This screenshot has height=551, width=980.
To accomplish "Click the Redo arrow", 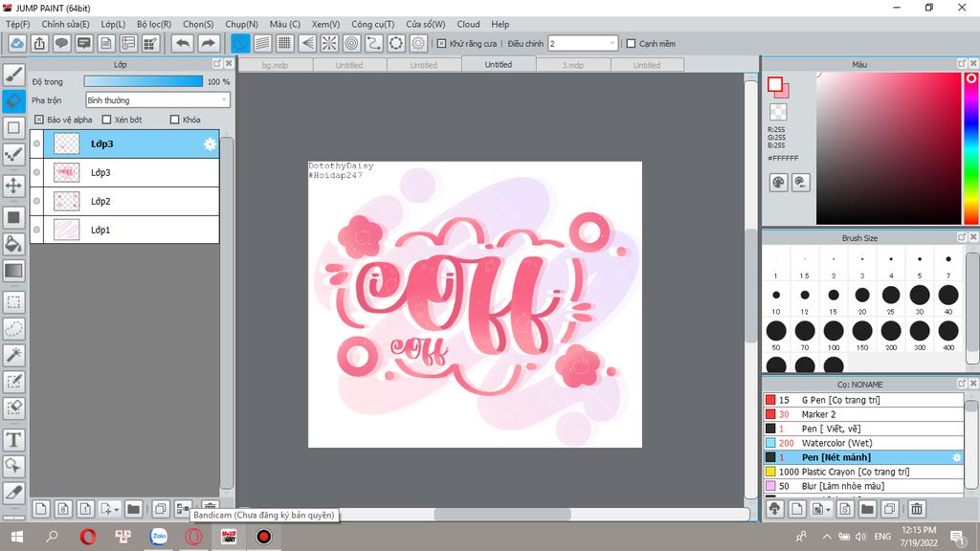I will [x=208, y=44].
